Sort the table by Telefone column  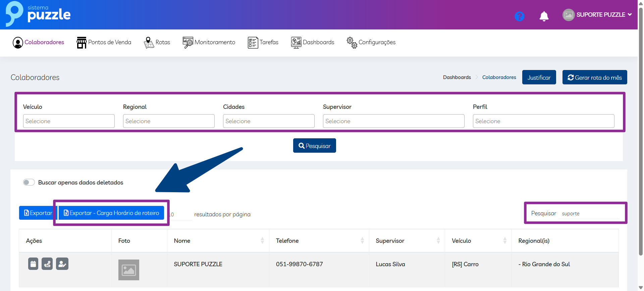point(362,240)
